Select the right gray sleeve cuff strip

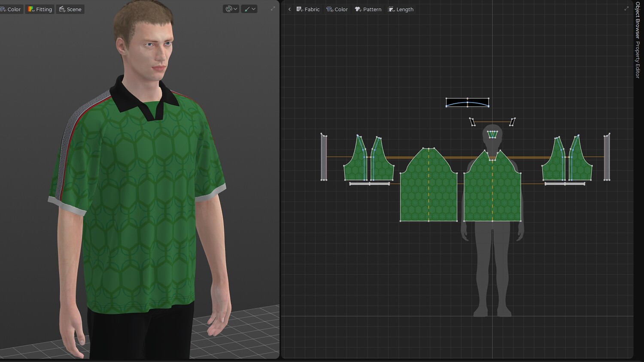coord(565,184)
